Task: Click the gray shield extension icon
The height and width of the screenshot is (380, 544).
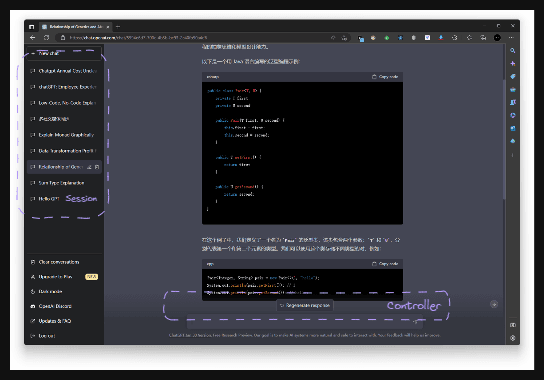Action: click(x=414, y=38)
